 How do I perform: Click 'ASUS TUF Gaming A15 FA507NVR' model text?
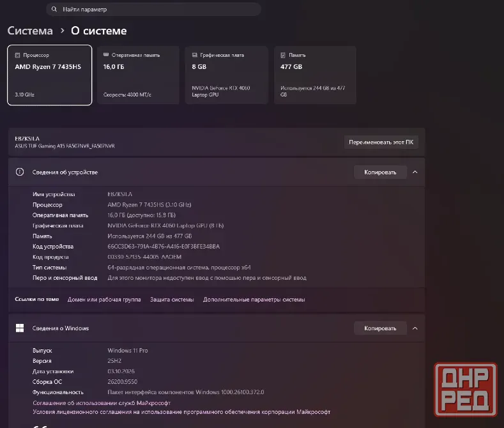[x=65, y=146]
